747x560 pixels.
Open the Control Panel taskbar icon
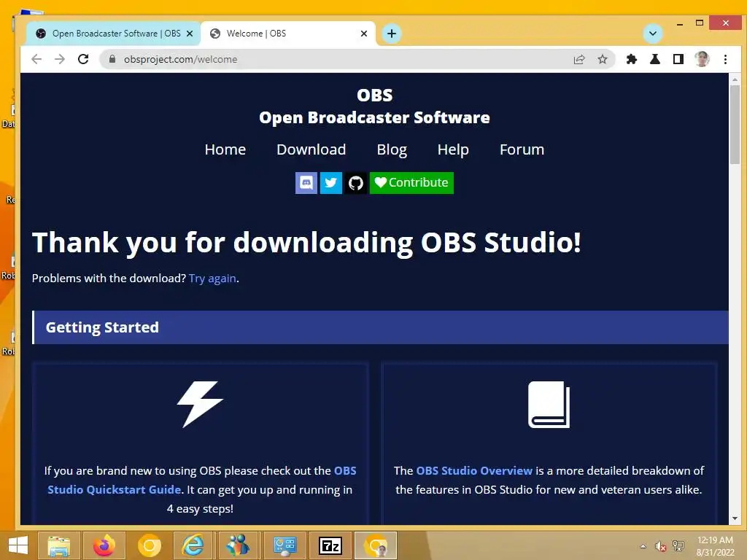point(285,545)
